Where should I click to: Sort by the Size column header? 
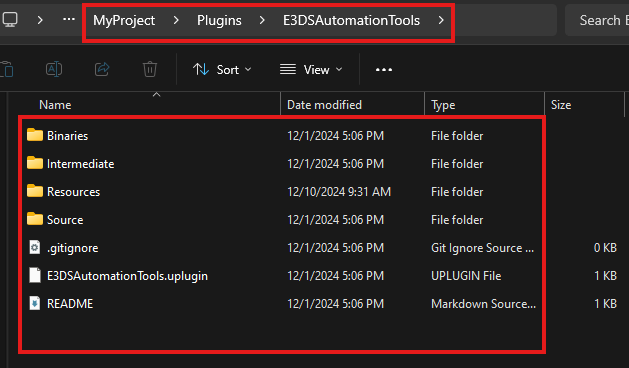coord(561,105)
